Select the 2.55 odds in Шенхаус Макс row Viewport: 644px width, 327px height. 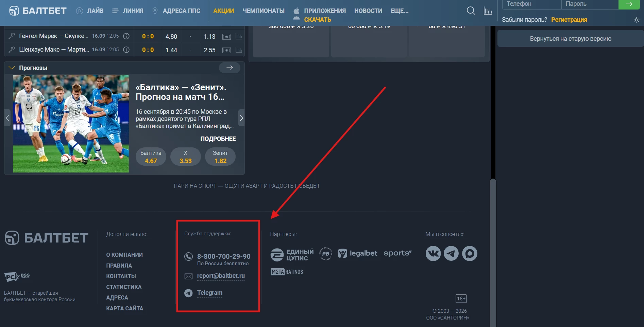click(209, 50)
